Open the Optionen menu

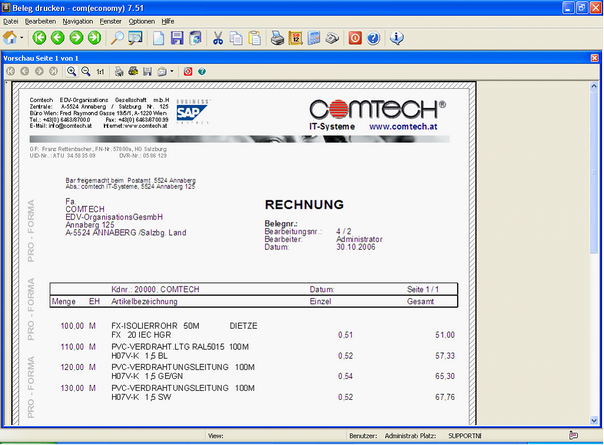[x=142, y=21]
